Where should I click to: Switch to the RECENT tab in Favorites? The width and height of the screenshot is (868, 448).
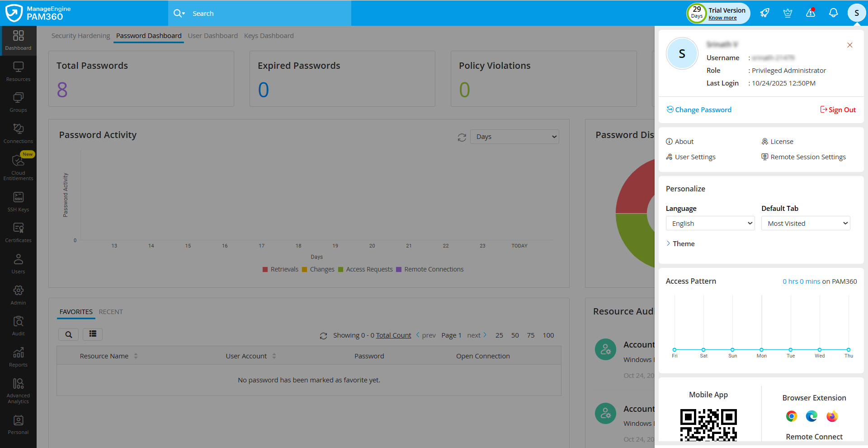point(111,311)
